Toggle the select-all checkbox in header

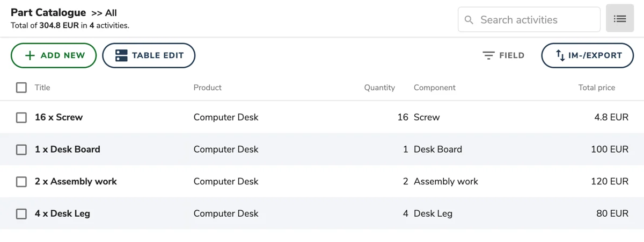click(21, 87)
